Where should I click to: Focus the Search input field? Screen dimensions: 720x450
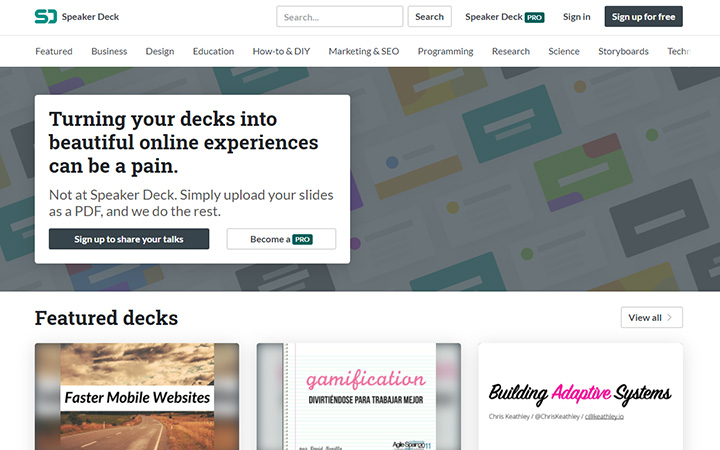click(340, 17)
